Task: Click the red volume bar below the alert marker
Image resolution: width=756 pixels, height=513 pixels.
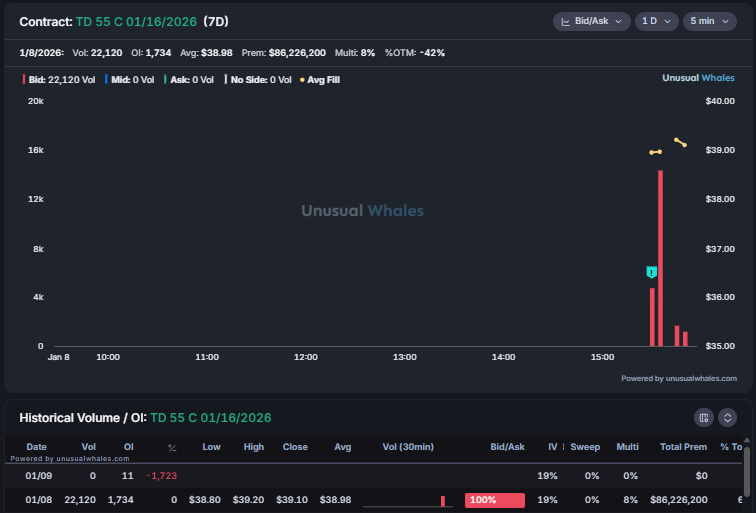Action: pyautogui.click(x=652, y=317)
